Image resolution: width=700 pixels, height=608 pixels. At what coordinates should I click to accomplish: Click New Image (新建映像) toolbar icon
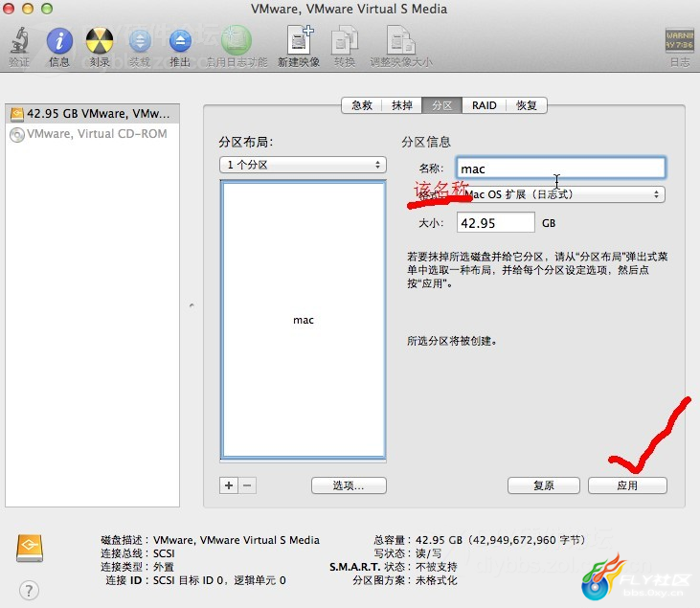pos(299,40)
